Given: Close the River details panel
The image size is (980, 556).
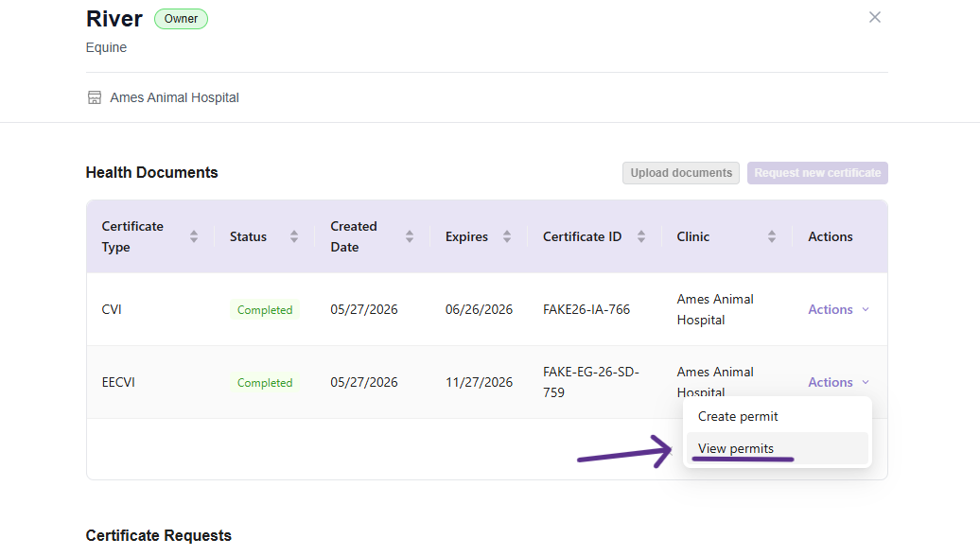Looking at the screenshot, I should tap(874, 17).
